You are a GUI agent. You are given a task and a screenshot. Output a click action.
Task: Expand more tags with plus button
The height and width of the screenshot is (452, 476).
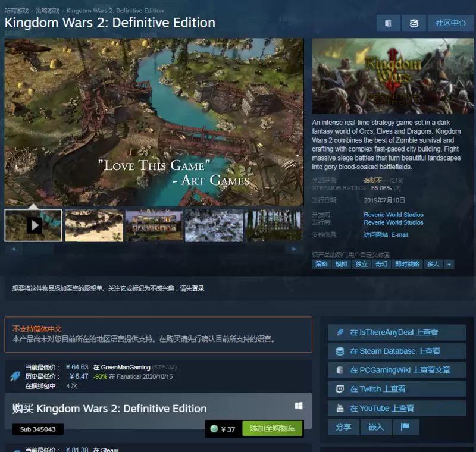click(x=449, y=264)
